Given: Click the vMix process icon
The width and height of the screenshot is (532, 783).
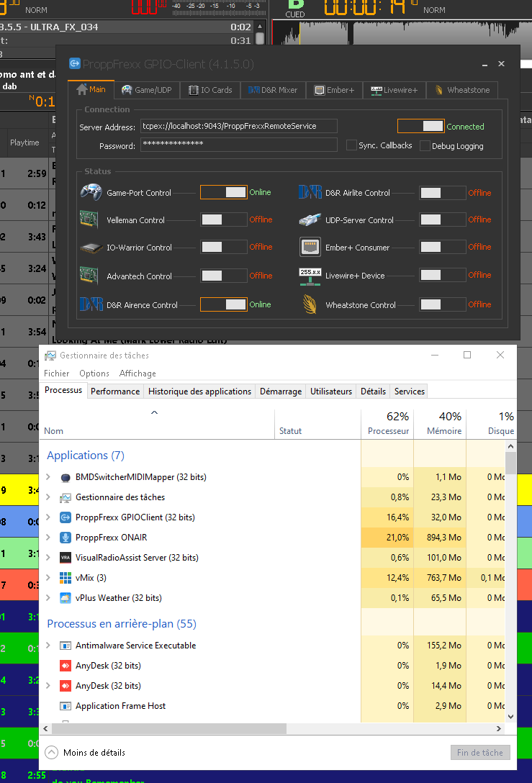Looking at the screenshot, I should [x=66, y=578].
